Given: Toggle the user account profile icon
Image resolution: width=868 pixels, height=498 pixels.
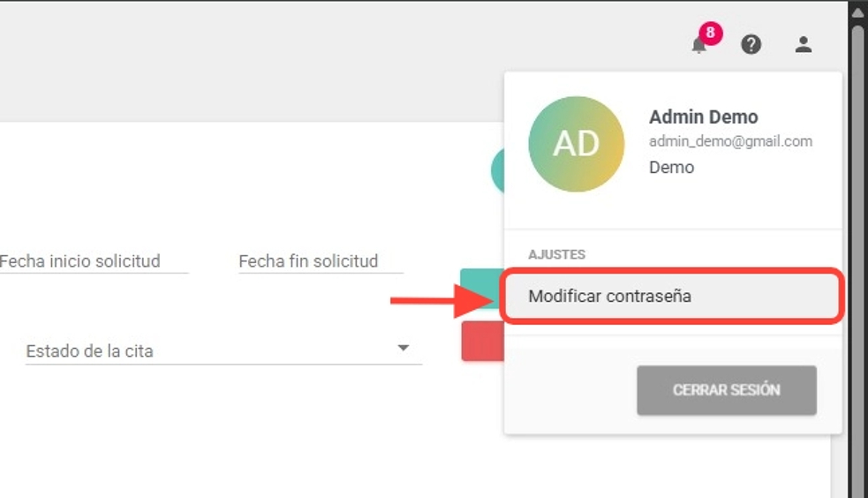Looking at the screenshot, I should [803, 44].
